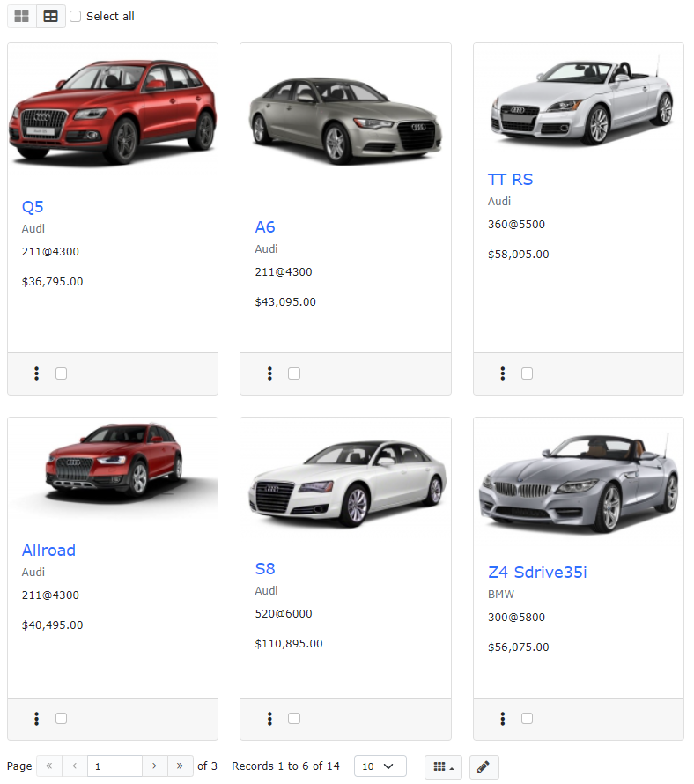Tick the A6 card checkbox
Screen dimensions: 694x784
pos(294,374)
